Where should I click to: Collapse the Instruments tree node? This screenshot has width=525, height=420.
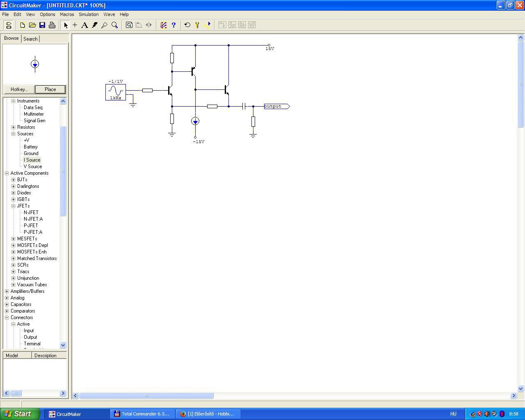pos(13,101)
